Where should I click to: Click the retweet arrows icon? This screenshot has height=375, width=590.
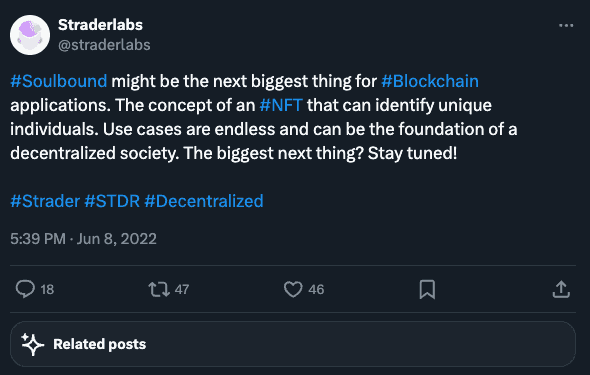tap(159, 289)
